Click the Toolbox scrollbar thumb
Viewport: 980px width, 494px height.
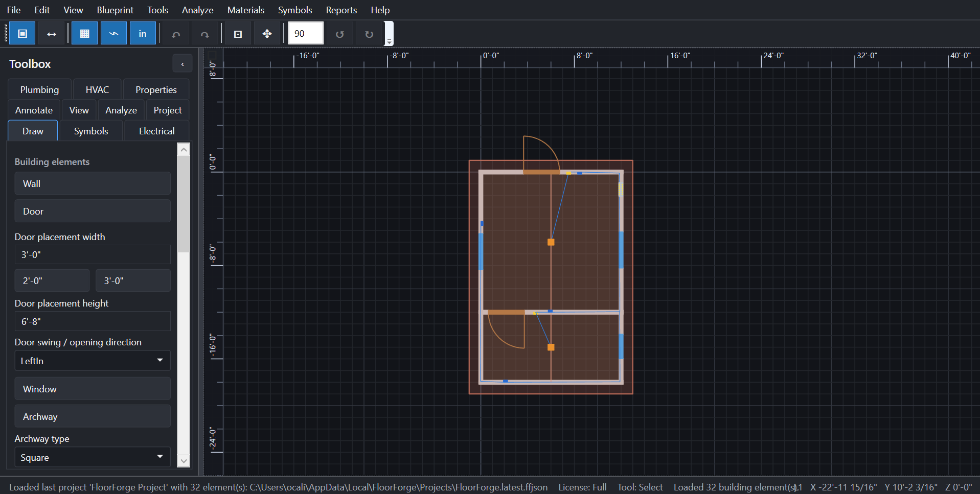184,204
